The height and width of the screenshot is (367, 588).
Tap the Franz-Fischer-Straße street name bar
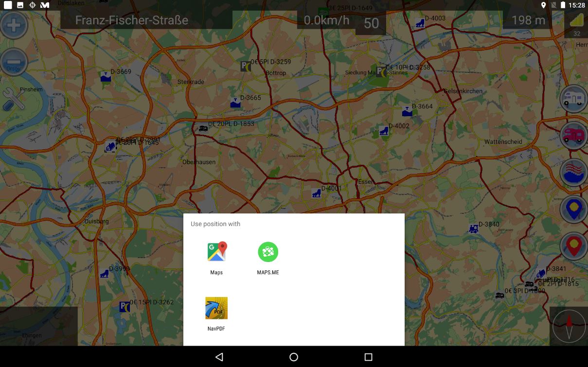tap(132, 20)
